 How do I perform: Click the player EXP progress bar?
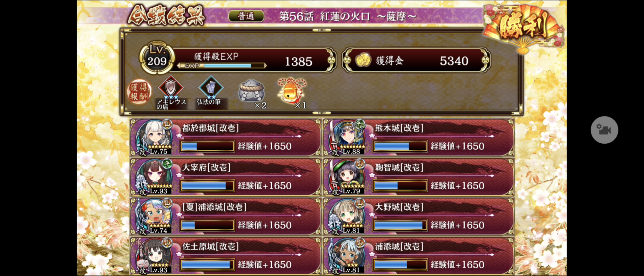(x=222, y=66)
